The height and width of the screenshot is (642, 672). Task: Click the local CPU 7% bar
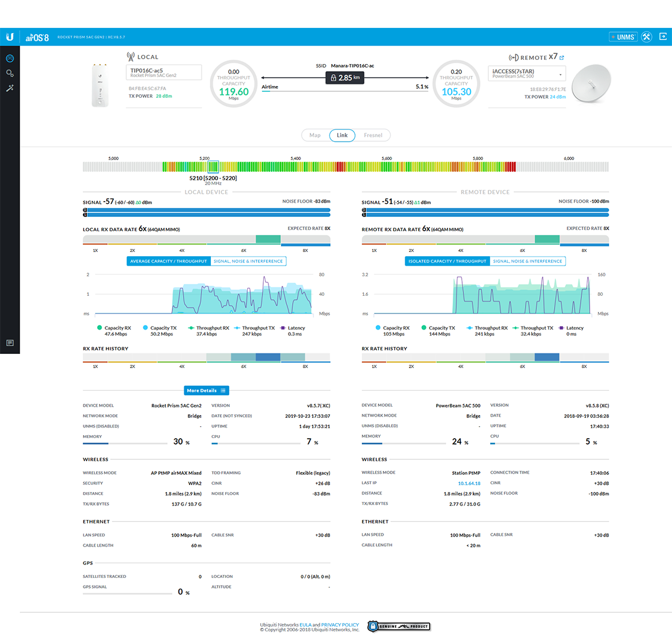255,443
